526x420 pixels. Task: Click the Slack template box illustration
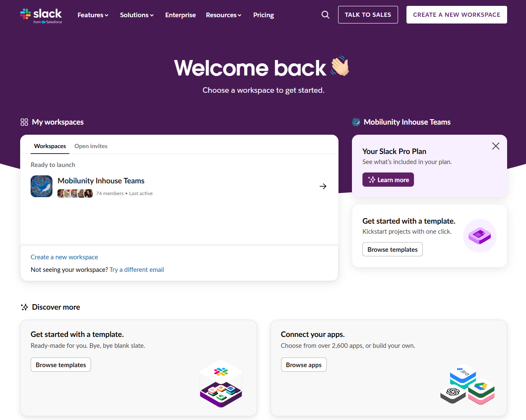[221, 384]
